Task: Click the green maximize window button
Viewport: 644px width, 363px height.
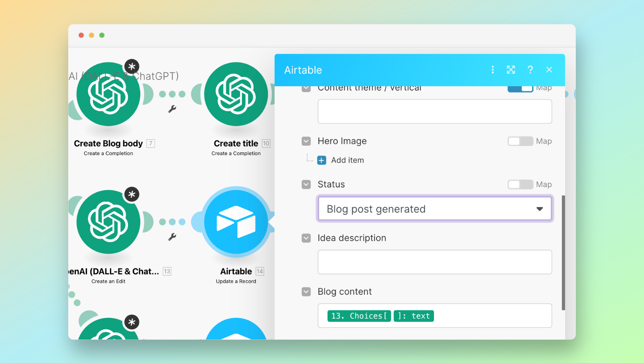Action: pos(102,35)
